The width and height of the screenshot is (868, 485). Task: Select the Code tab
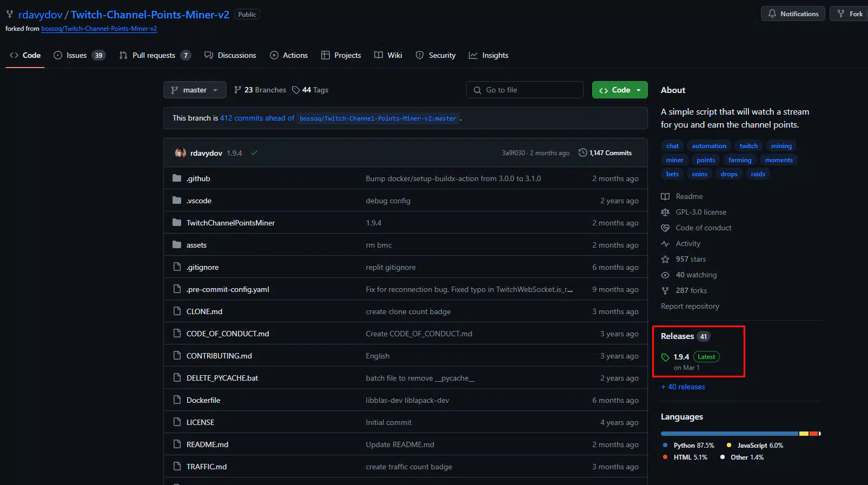[25, 55]
